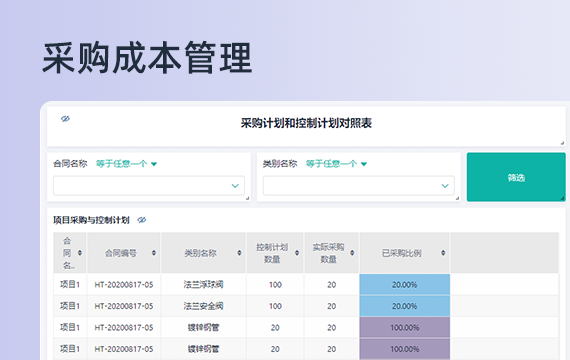The width and height of the screenshot is (570, 360).
Task: Select the 法兰安全阀 category cell
Action: click(203, 306)
